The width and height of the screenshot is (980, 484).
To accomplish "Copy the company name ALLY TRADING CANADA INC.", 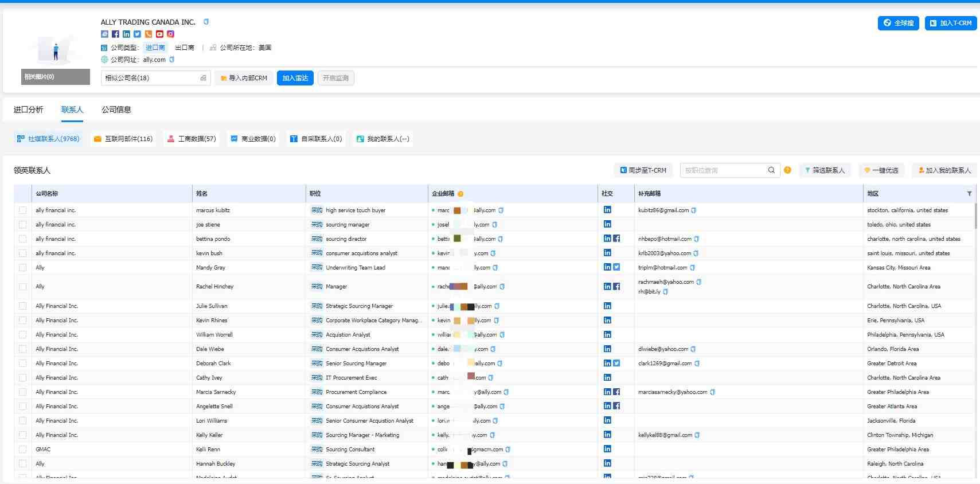I will (206, 22).
